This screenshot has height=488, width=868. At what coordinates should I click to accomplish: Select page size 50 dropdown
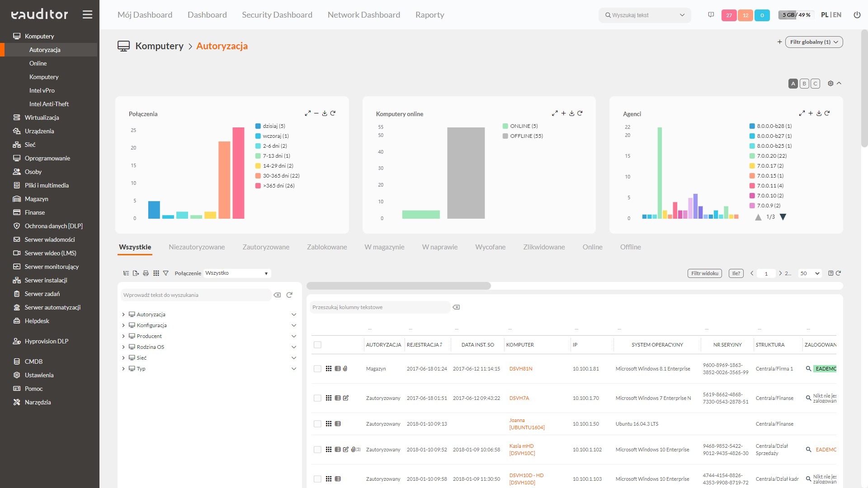808,273
